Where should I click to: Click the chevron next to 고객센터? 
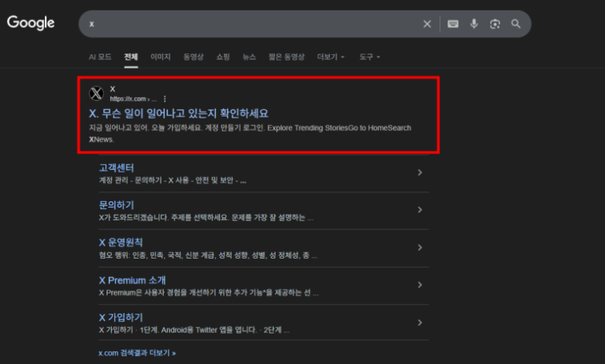[420, 173]
